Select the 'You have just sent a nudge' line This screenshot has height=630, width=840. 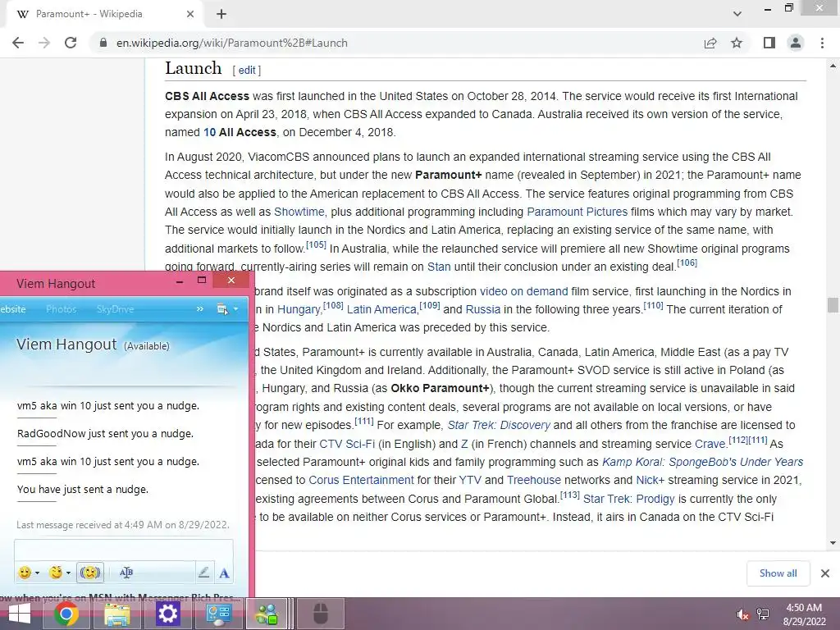pos(83,489)
